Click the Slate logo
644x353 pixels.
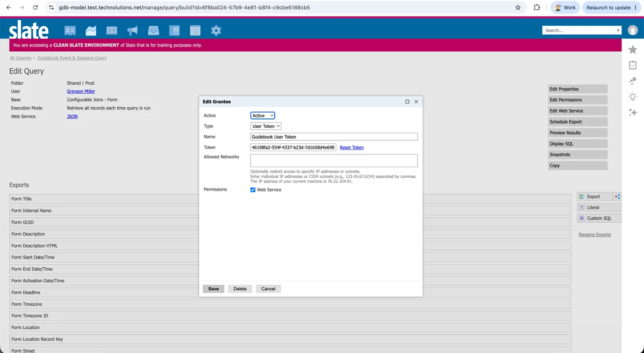[x=29, y=30]
